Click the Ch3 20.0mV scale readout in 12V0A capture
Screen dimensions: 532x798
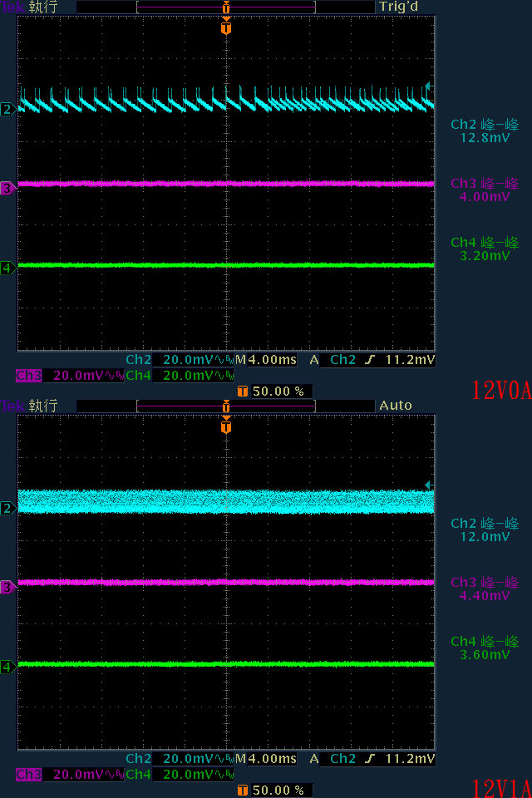(x=71, y=376)
